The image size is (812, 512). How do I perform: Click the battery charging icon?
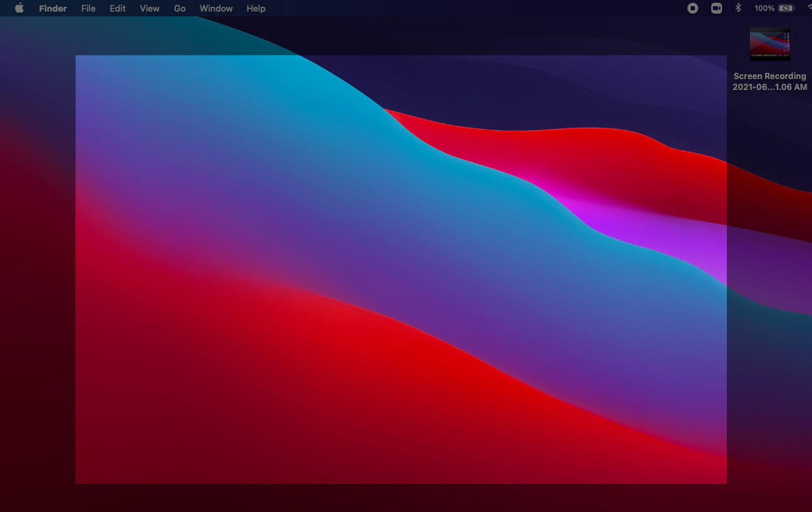tap(786, 8)
